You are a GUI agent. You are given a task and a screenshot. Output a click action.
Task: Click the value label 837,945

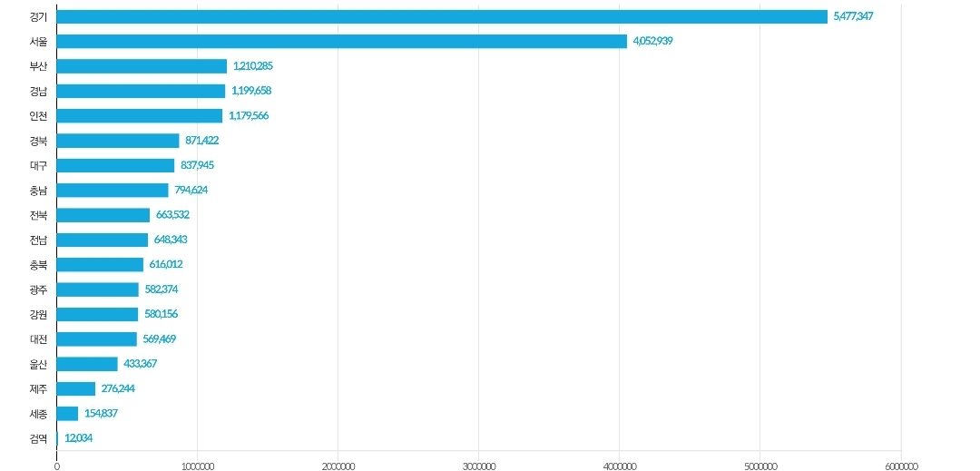point(198,165)
